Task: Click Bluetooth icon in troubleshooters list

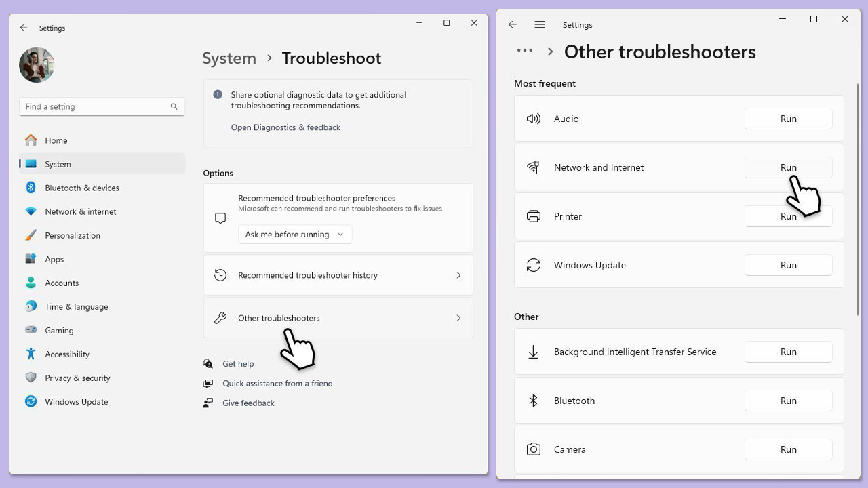Action: point(534,401)
